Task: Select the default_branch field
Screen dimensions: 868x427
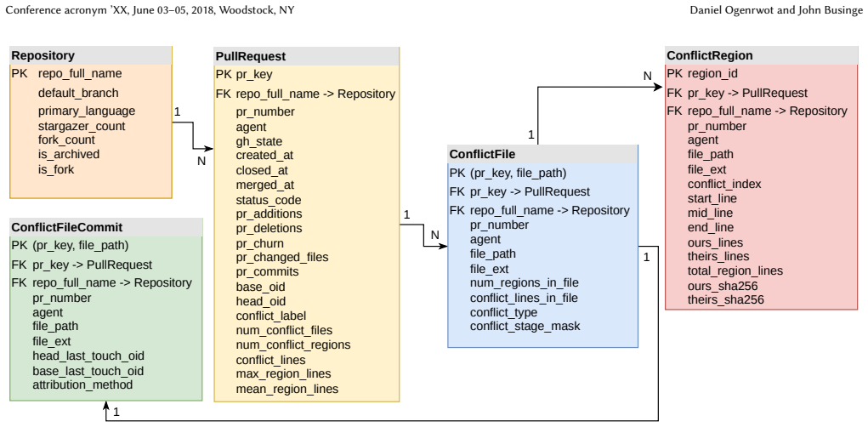Action: coord(78,93)
